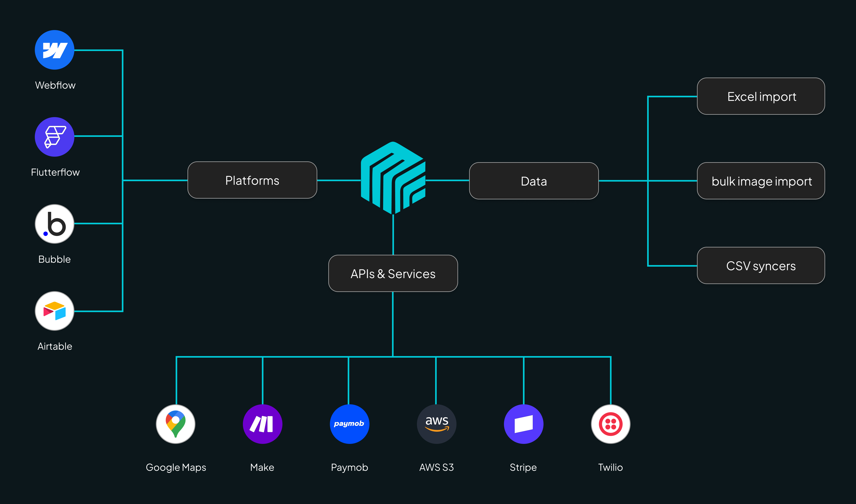Select the Flutterflow circular icon
856x504 pixels.
[x=54, y=137]
